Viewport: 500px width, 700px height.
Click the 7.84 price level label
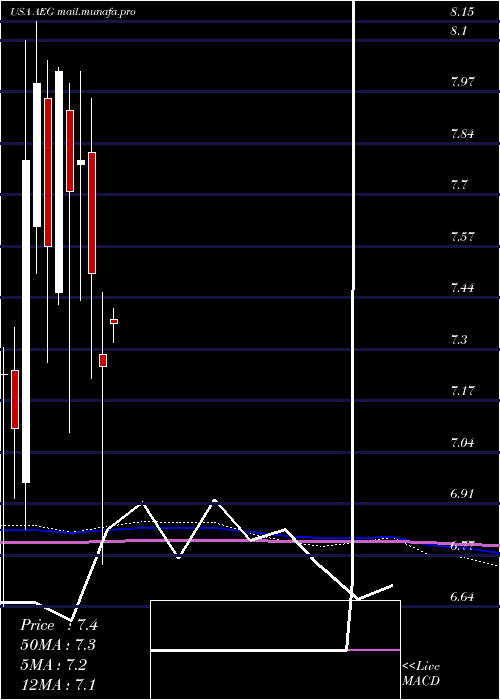(462, 133)
